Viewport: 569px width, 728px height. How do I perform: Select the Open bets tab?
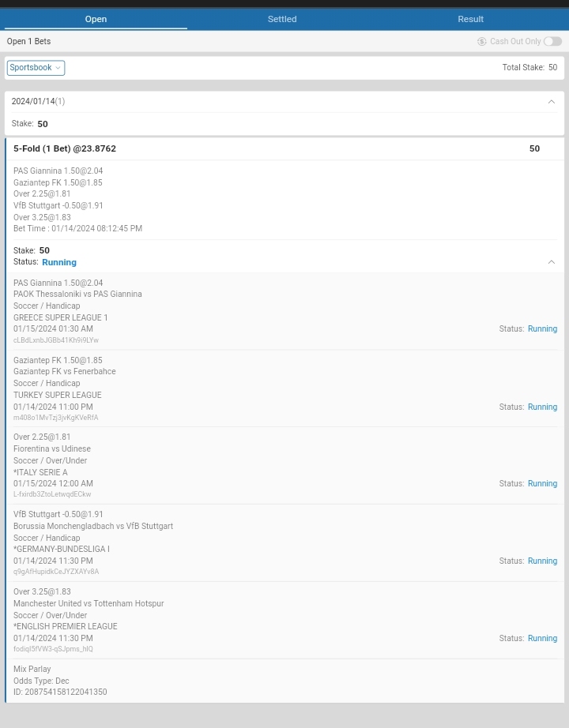pyautogui.click(x=96, y=19)
